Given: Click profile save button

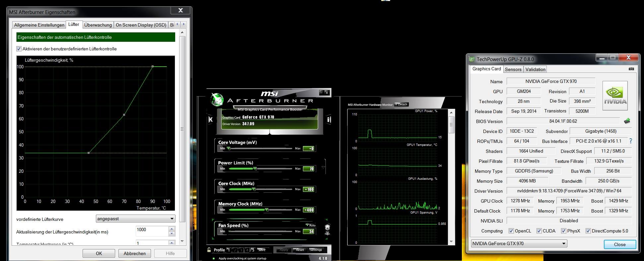Looking at the screenshot, I should point(262,250).
